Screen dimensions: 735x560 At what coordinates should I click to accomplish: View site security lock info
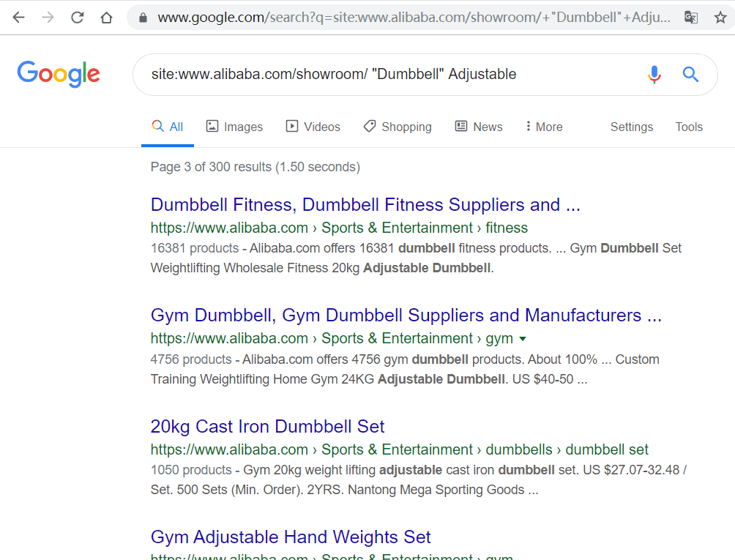[143, 18]
